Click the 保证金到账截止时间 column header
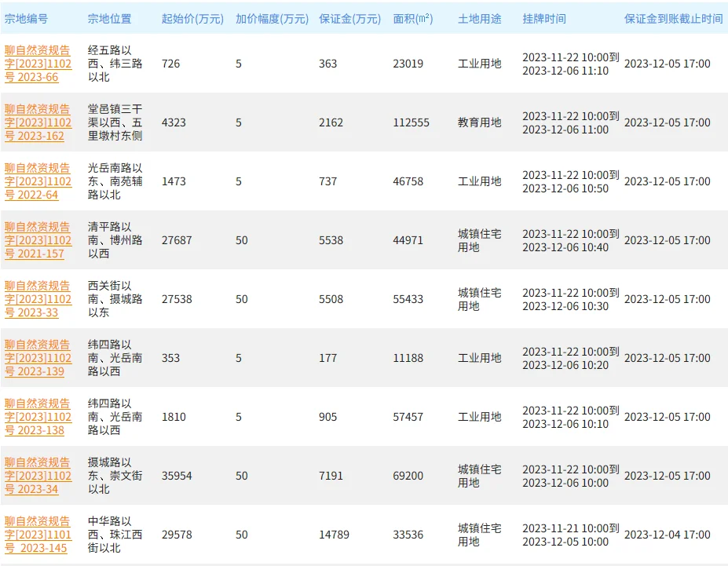 coord(673,18)
